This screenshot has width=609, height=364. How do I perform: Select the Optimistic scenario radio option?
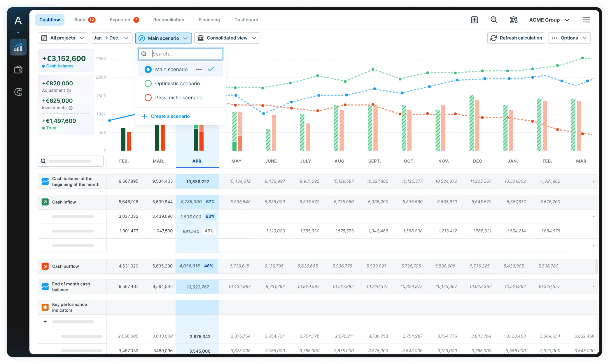tap(148, 84)
